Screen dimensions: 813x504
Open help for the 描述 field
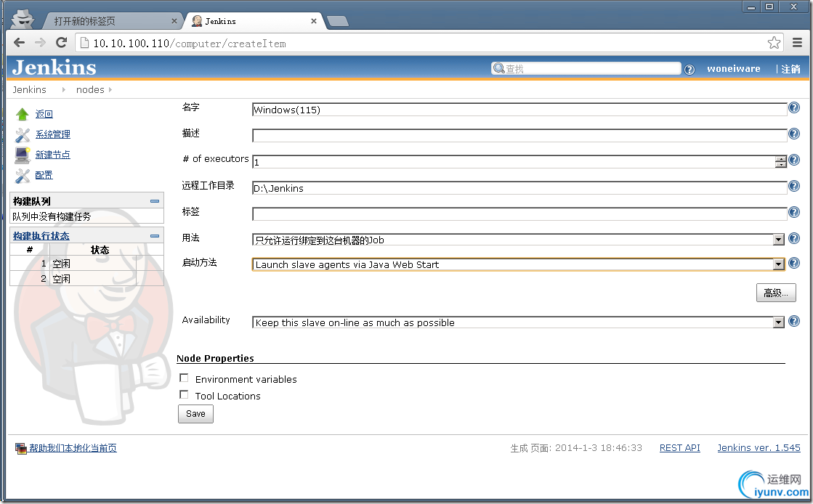794,134
